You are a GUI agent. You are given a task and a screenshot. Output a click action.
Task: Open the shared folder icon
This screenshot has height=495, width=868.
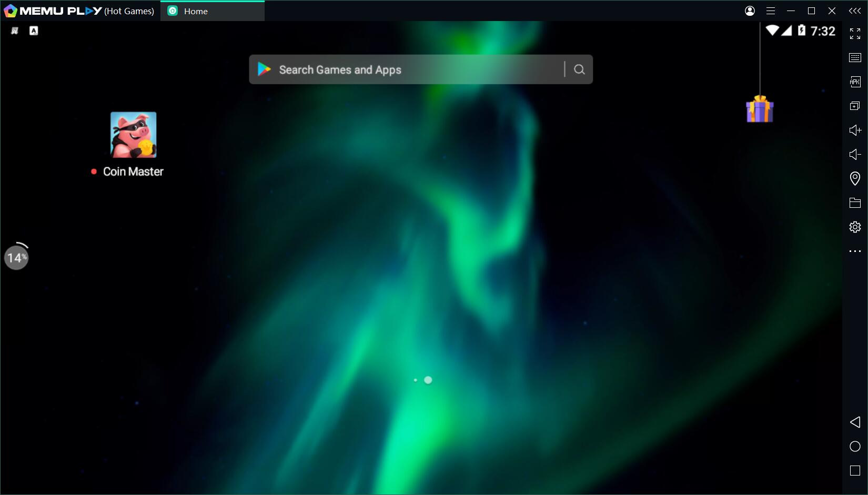[855, 203]
